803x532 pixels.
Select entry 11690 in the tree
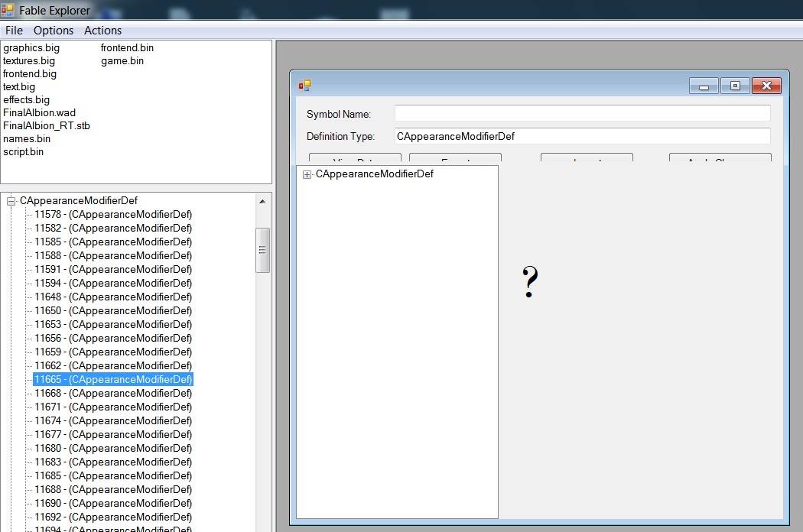pyautogui.click(x=113, y=503)
